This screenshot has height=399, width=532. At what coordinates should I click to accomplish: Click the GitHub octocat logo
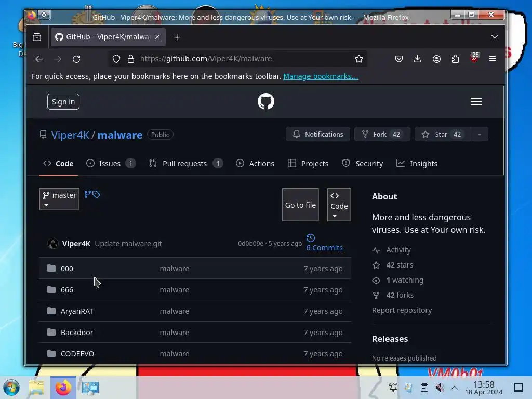(x=266, y=101)
